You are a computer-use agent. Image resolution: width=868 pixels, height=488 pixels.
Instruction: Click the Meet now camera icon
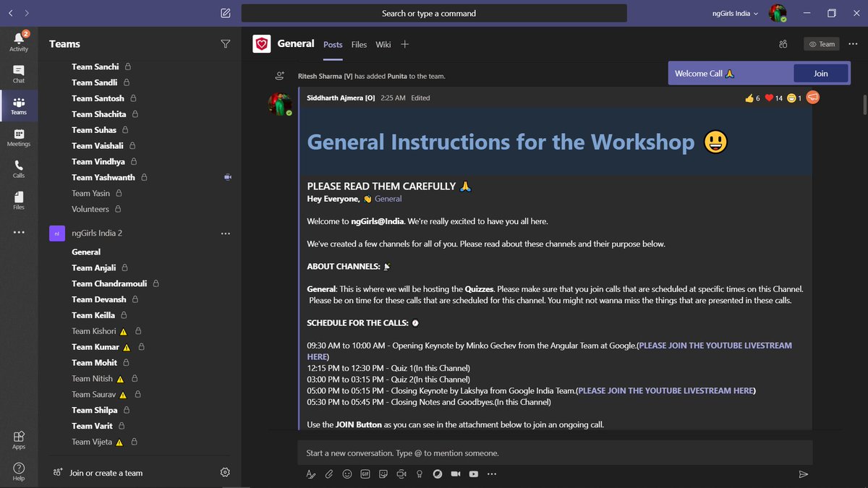[x=401, y=474]
